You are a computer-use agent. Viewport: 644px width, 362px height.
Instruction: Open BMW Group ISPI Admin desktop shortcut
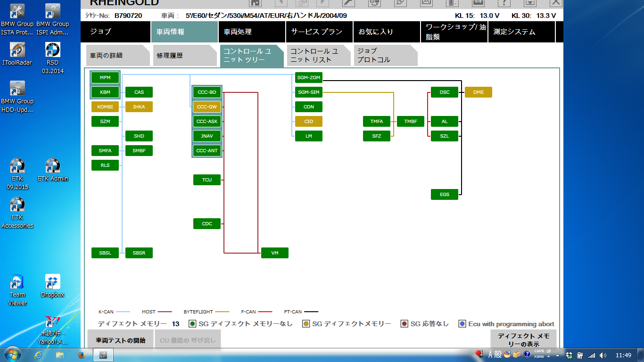point(53,19)
